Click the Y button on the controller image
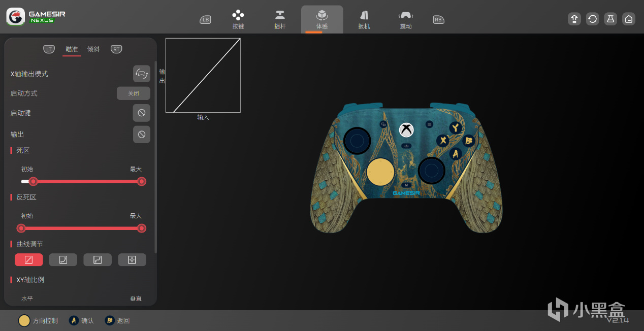The image size is (644, 331). (456, 127)
